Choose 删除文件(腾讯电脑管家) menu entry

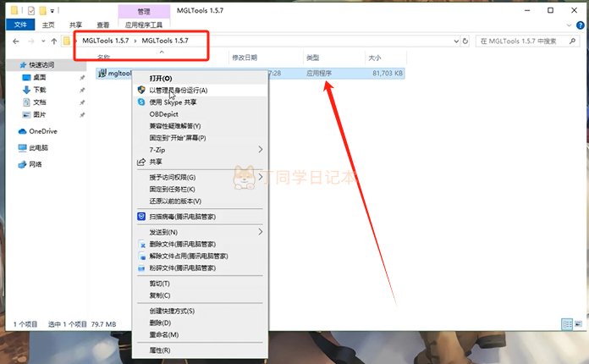201,244
